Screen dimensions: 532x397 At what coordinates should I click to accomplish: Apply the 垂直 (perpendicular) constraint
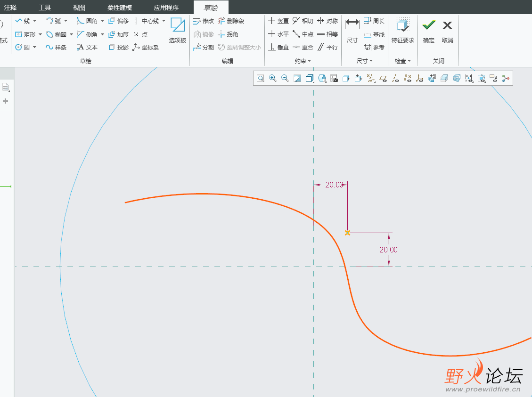(278, 47)
